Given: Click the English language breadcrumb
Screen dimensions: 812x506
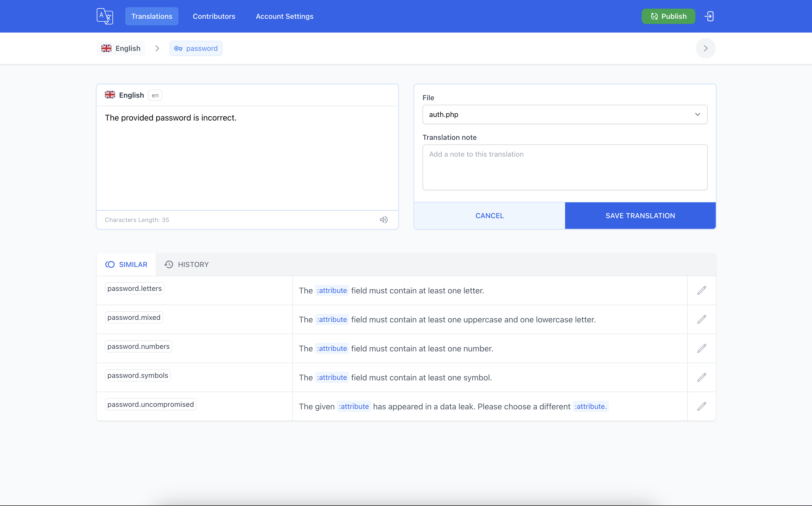Looking at the screenshot, I should coord(121,49).
